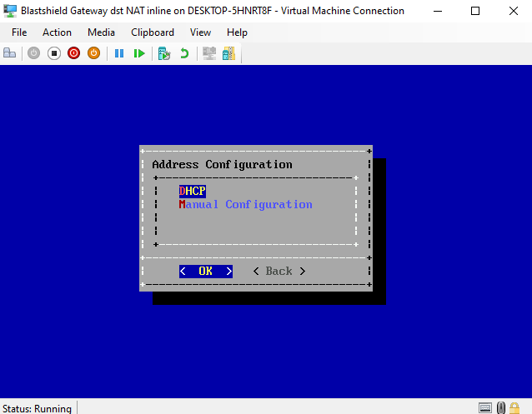Open the Clipboard menu
The height and width of the screenshot is (414, 532).
pyautogui.click(x=153, y=32)
